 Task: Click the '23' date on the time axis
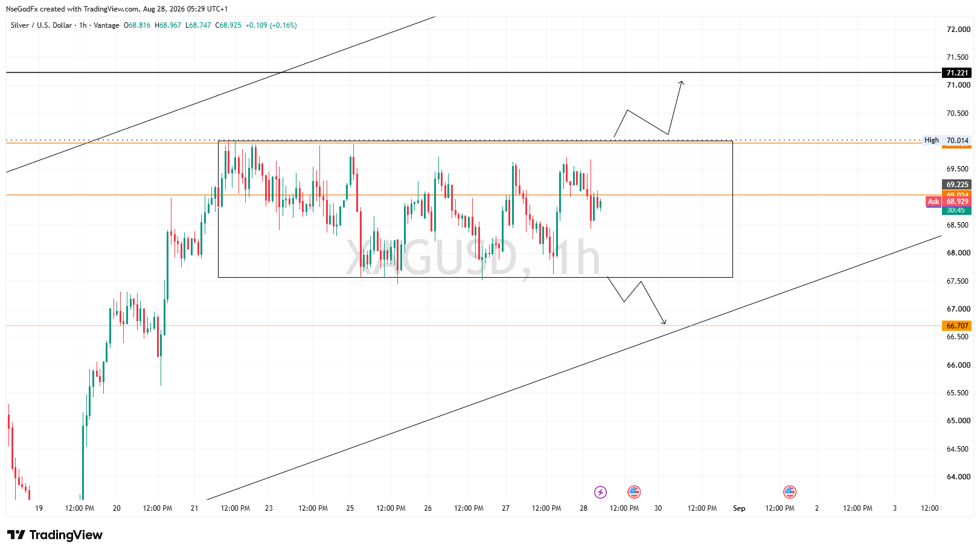click(x=269, y=508)
